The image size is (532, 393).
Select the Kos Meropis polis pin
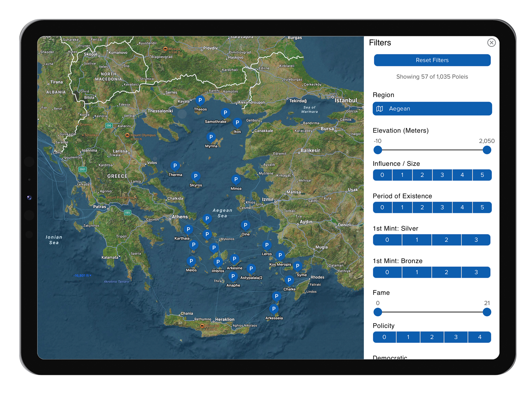(280, 256)
